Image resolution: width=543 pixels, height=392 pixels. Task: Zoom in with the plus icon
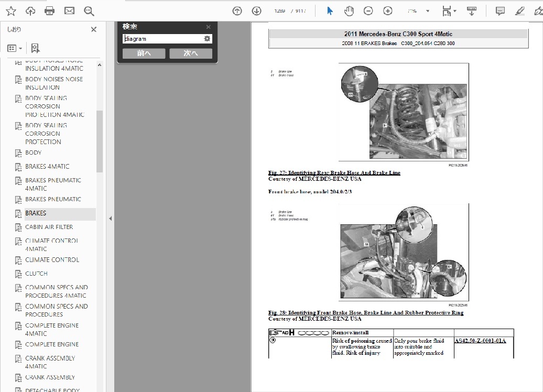point(388,11)
